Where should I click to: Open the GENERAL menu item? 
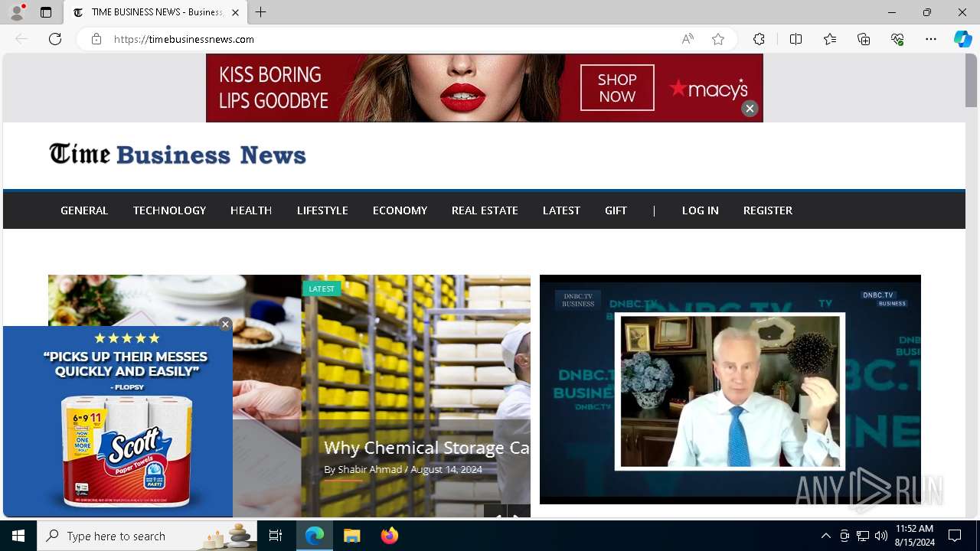(x=84, y=210)
